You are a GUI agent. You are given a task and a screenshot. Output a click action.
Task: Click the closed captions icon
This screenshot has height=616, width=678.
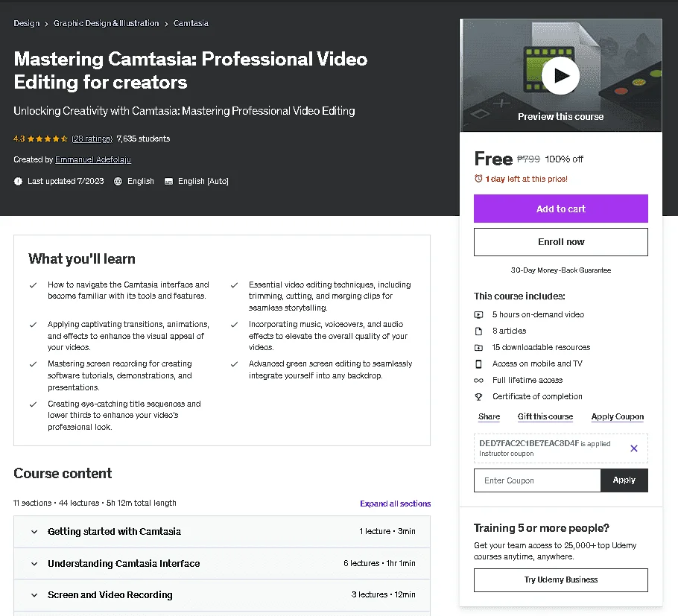[168, 181]
